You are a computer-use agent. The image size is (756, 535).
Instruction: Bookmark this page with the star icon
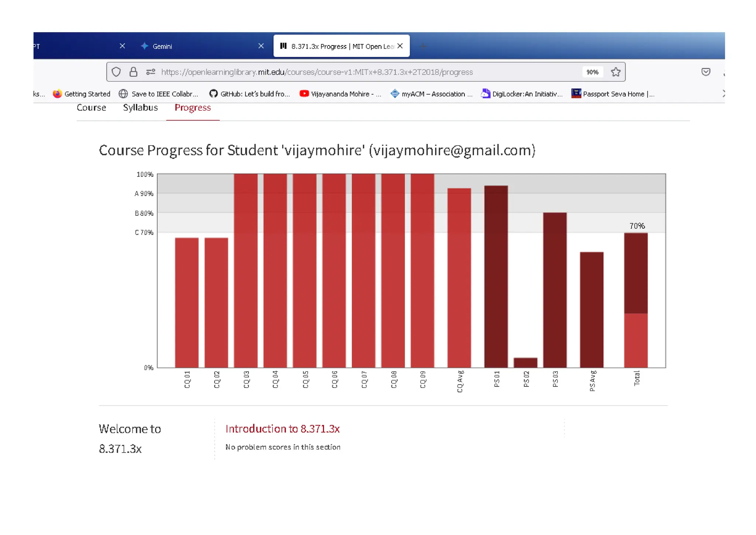615,72
